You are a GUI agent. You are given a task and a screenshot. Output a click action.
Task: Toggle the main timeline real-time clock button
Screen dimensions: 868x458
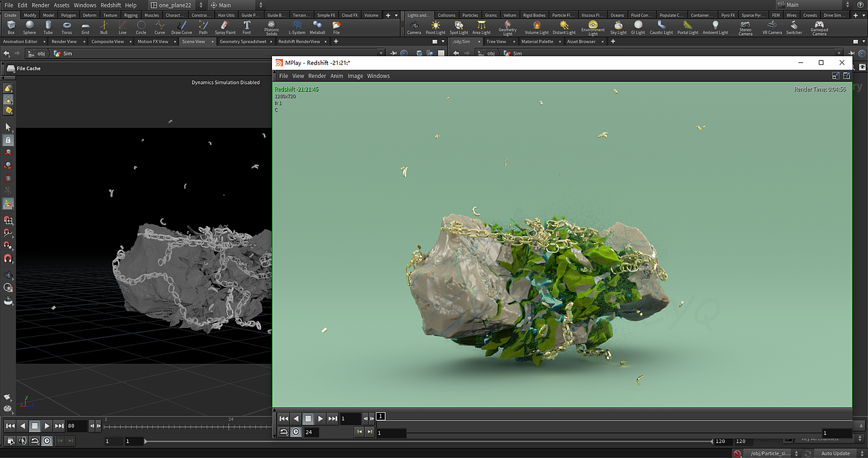[x=47, y=441]
